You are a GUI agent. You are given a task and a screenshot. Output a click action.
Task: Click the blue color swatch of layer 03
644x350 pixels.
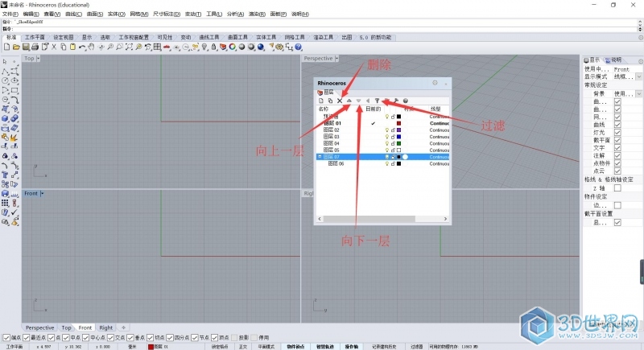[398, 137]
